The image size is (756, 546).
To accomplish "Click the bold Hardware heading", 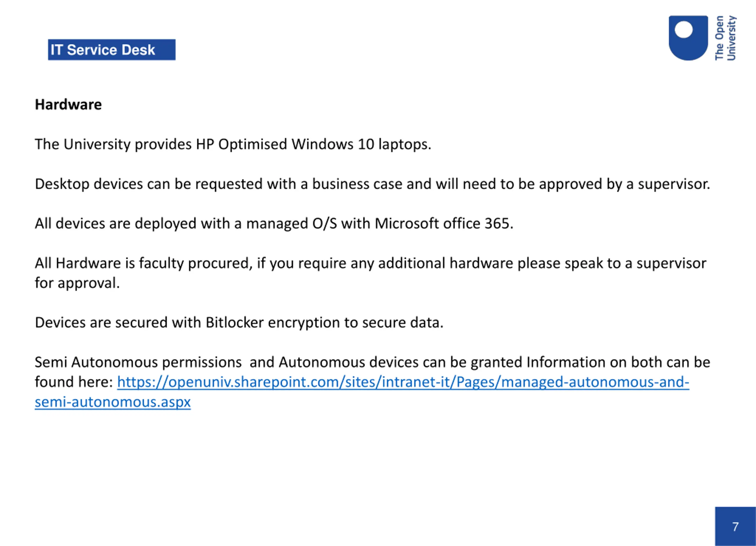I will pyautogui.click(x=68, y=104).
